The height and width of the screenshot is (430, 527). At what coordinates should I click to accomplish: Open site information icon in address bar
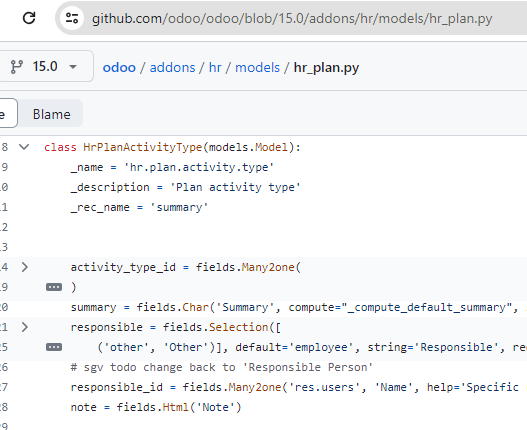pyautogui.click(x=72, y=18)
